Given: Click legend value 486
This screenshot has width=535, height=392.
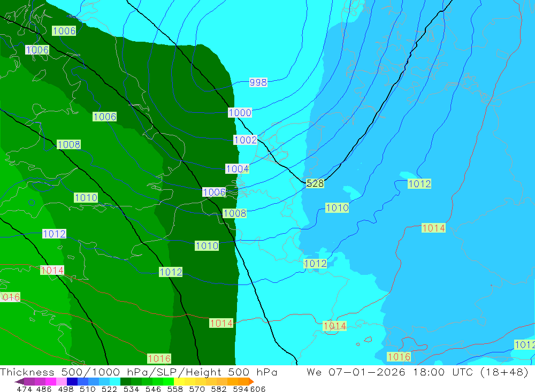Looking at the screenshot, I should click(x=44, y=389).
